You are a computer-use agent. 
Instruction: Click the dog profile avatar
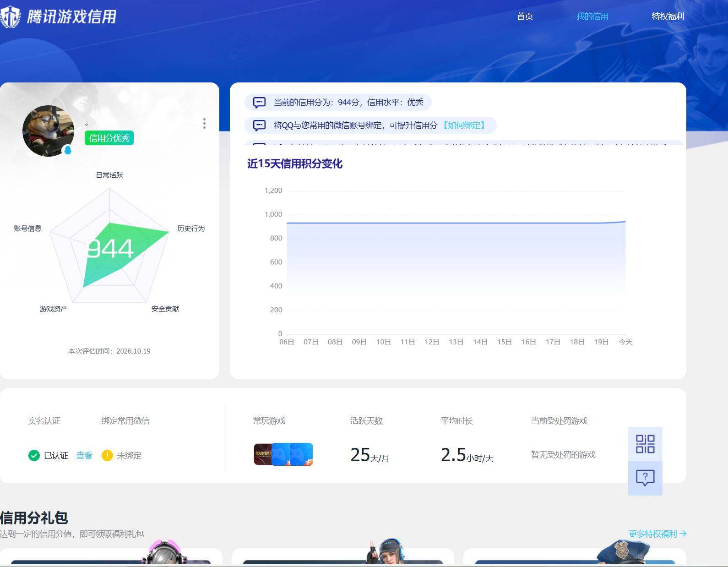[48, 131]
